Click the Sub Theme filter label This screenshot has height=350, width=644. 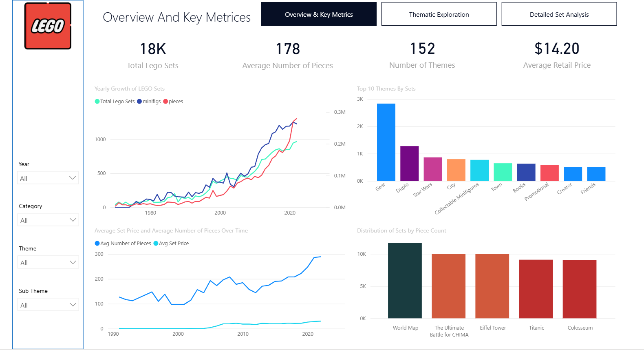(x=33, y=291)
